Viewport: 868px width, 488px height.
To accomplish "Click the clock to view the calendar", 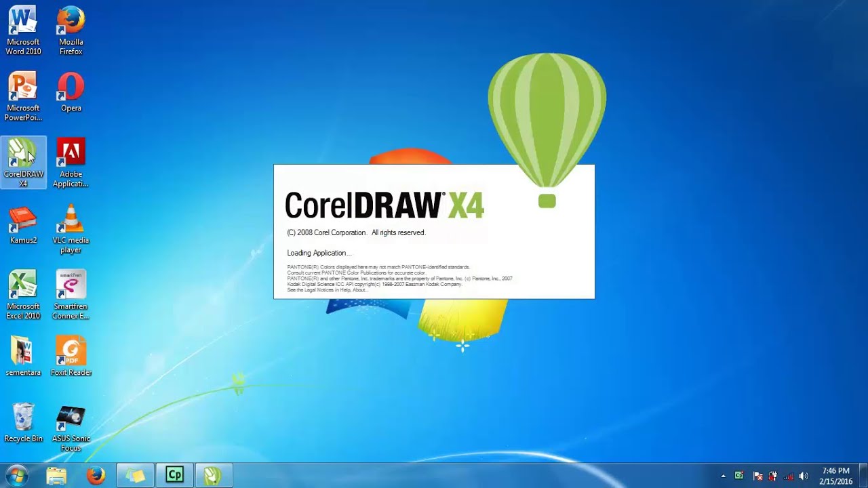I will click(835, 475).
